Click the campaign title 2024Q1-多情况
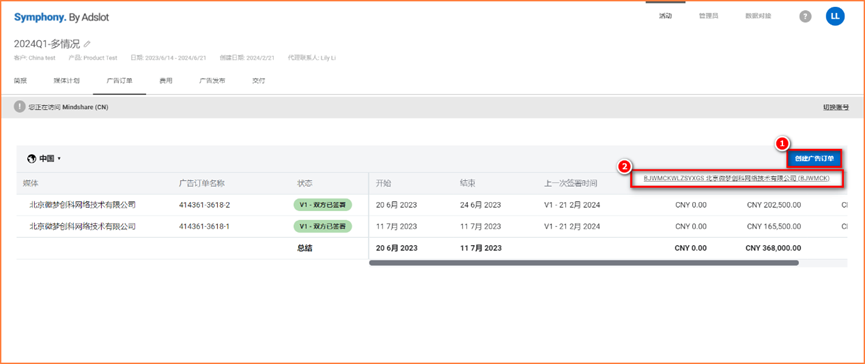 point(47,44)
